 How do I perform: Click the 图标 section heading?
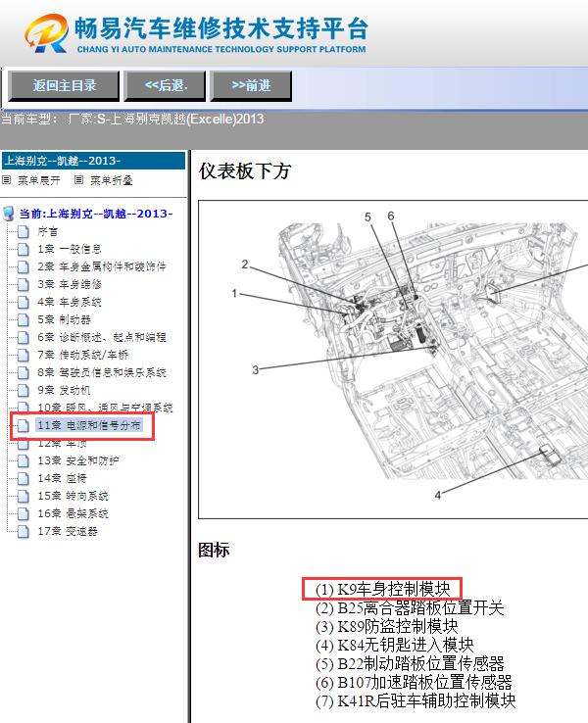214,551
